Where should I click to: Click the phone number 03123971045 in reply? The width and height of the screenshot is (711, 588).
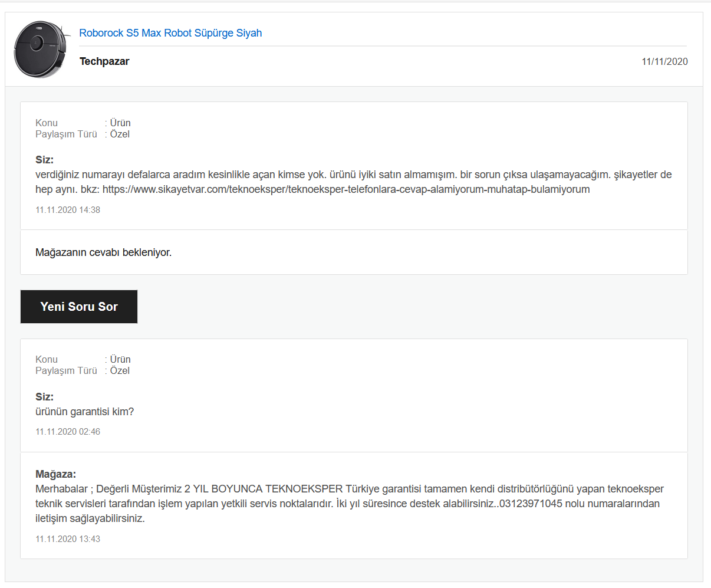531,504
